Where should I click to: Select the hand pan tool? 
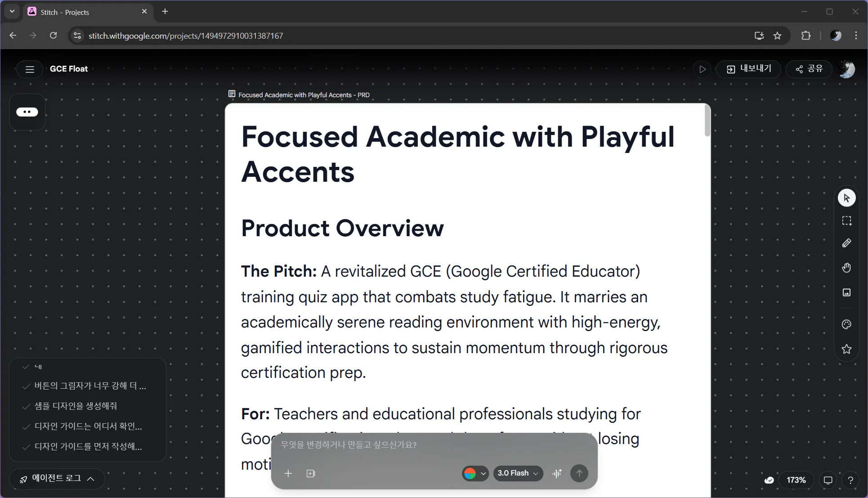pos(846,268)
